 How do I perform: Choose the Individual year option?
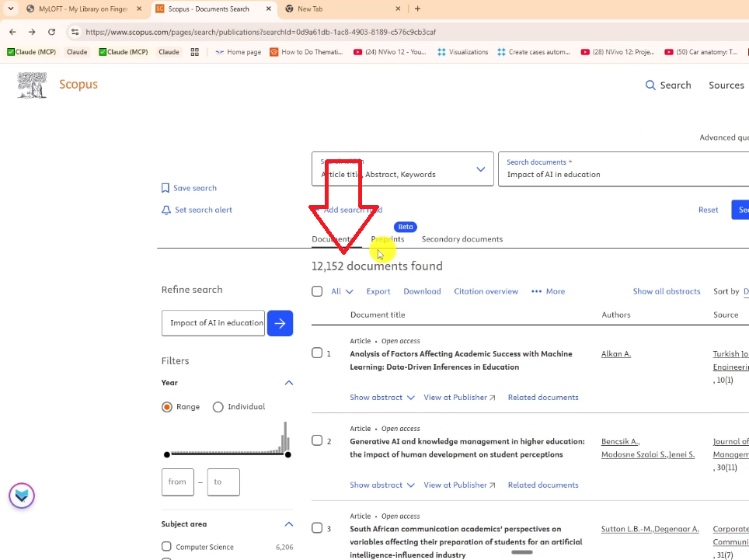218,407
